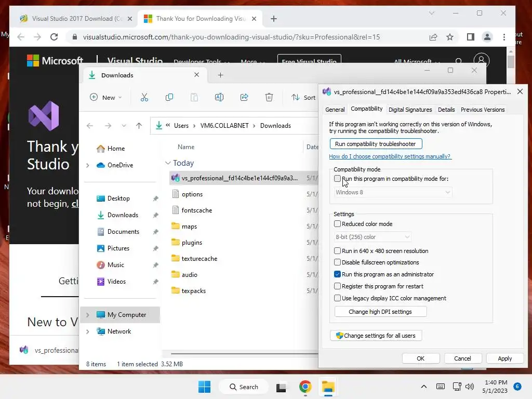
Task: Click Cancel in the Properties dialog
Action: (462, 358)
